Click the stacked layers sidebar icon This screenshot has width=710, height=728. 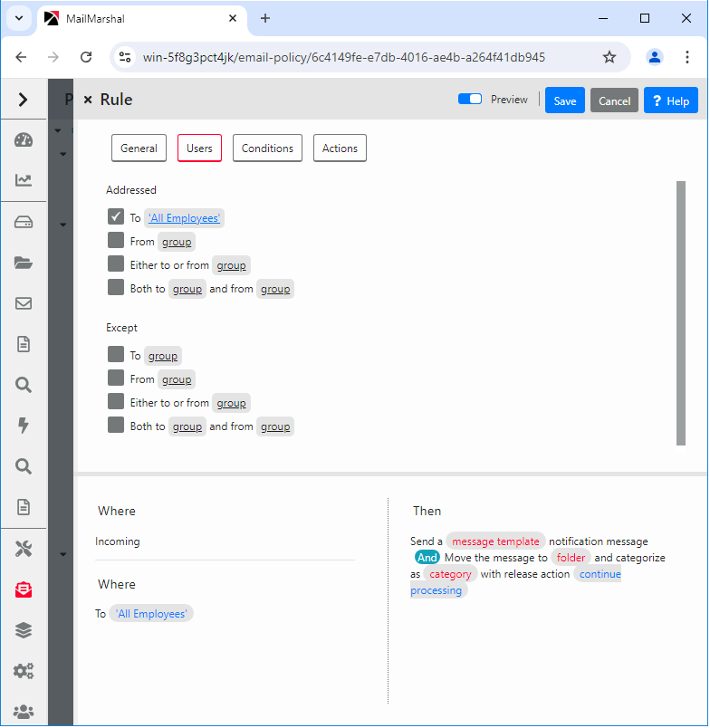[24, 630]
